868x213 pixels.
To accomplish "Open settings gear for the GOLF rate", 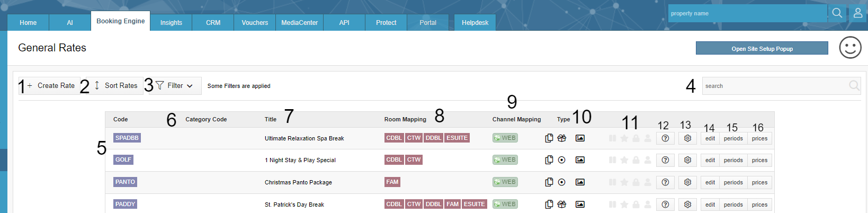I will tap(687, 160).
